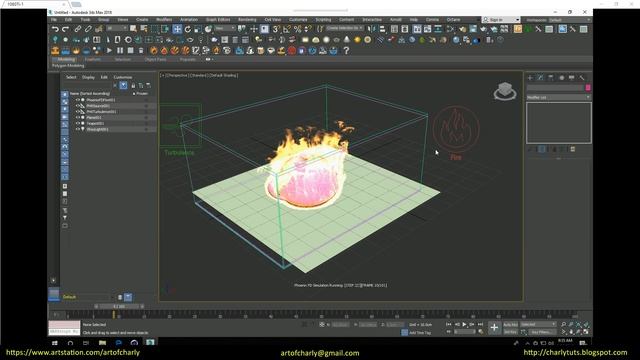
Task: Click the Set Key button
Action: 510,332
